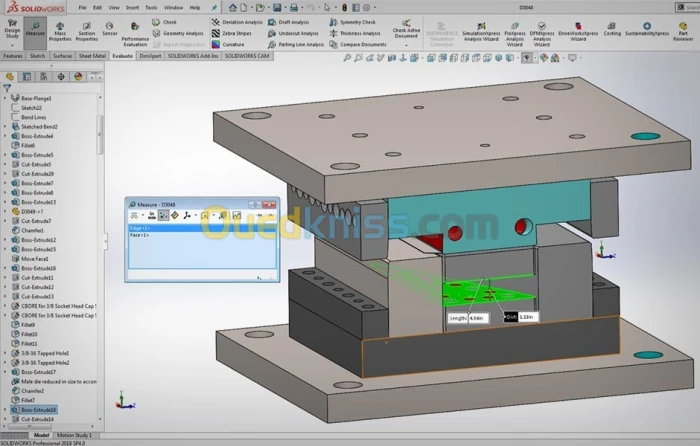Expand Boss-Extrude4 in the tree

pyautogui.click(x=5, y=136)
